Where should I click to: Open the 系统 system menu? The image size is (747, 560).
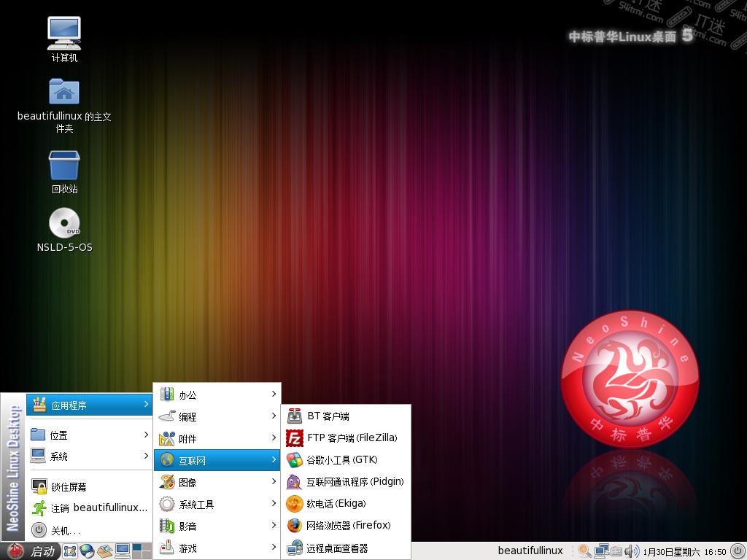[90, 456]
